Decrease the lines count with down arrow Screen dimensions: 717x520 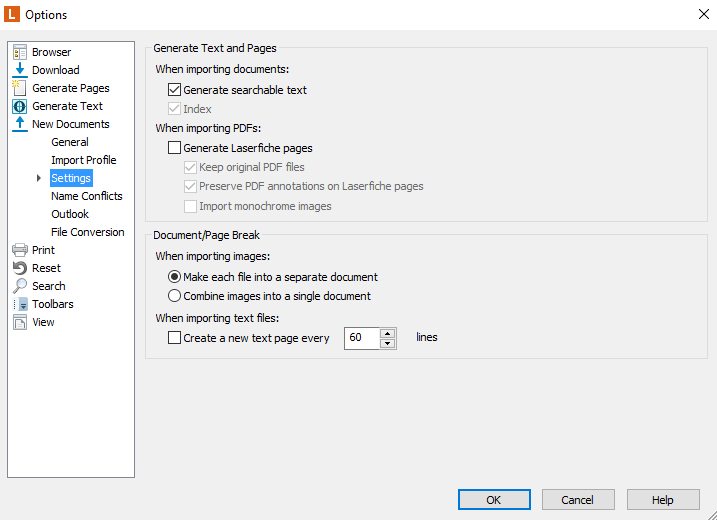click(x=387, y=343)
